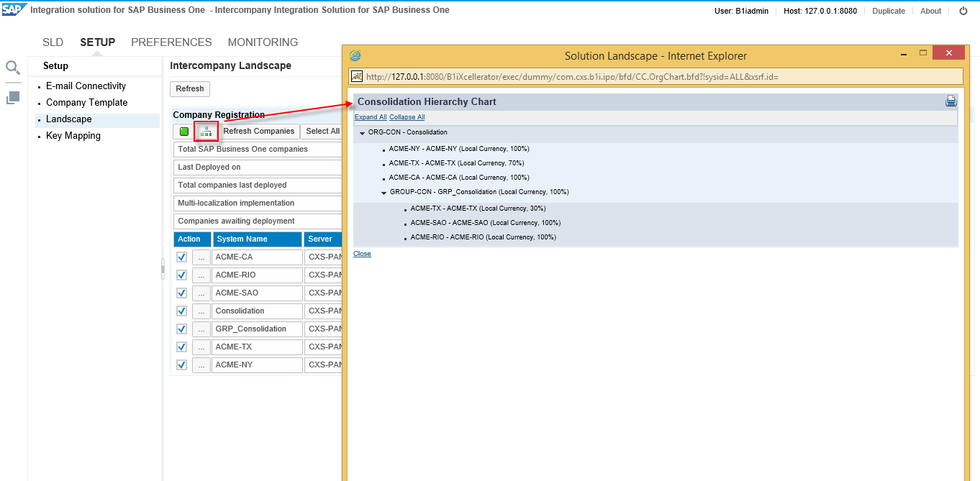Screen dimensions: 980x481
Task: Click the SAP logo
Action: click(14, 10)
